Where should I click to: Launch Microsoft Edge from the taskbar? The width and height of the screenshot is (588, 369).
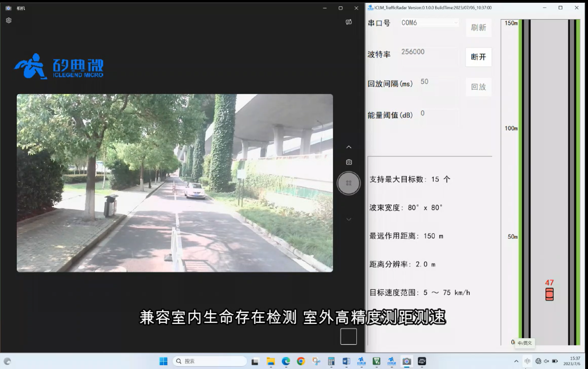click(x=286, y=361)
